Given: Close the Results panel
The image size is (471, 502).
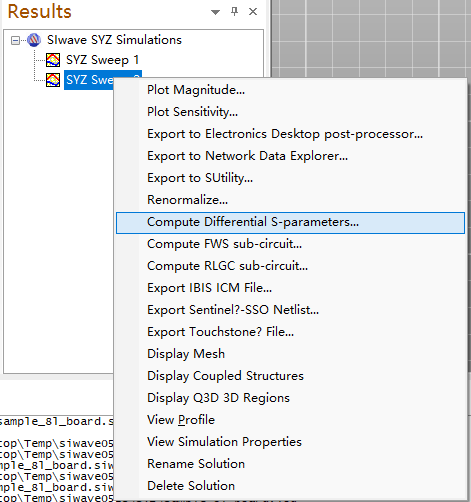Looking at the screenshot, I should coord(253,12).
